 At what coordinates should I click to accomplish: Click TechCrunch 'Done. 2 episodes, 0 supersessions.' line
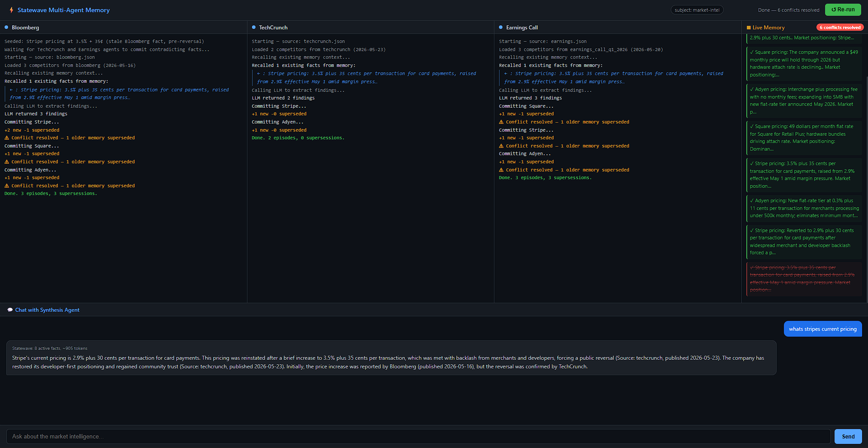tap(298, 138)
